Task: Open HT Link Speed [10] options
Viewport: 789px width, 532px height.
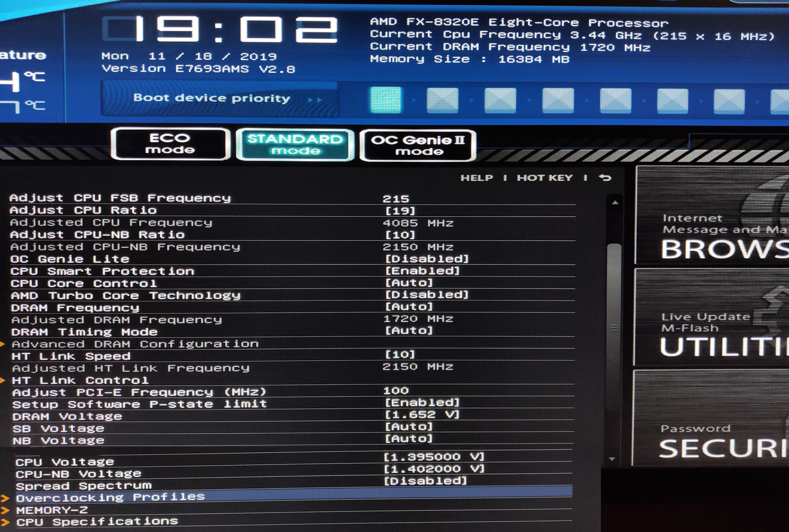Action: (400, 355)
